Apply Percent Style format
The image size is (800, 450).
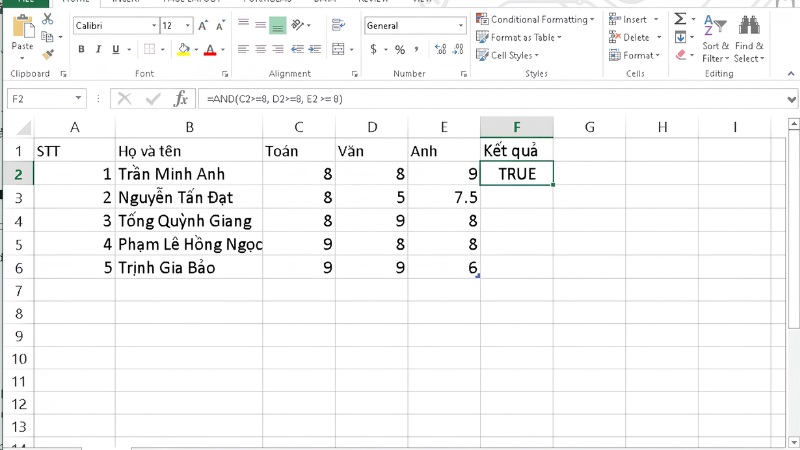(399, 49)
